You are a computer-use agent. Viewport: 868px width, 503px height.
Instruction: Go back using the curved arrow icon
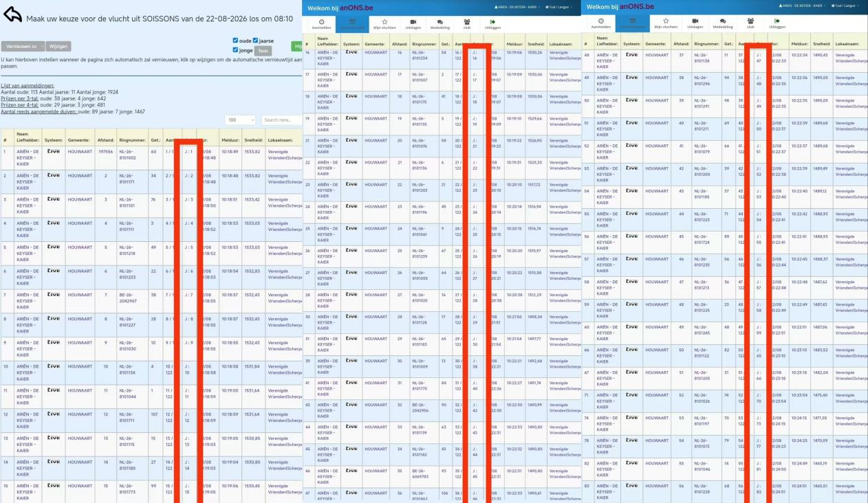(x=12, y=15)
